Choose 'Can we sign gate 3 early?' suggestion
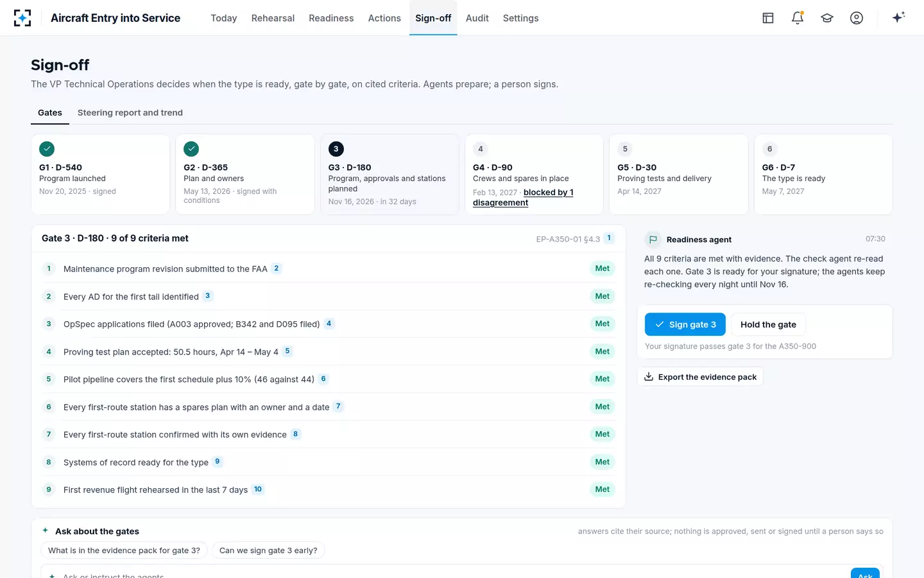 [268, 550]
